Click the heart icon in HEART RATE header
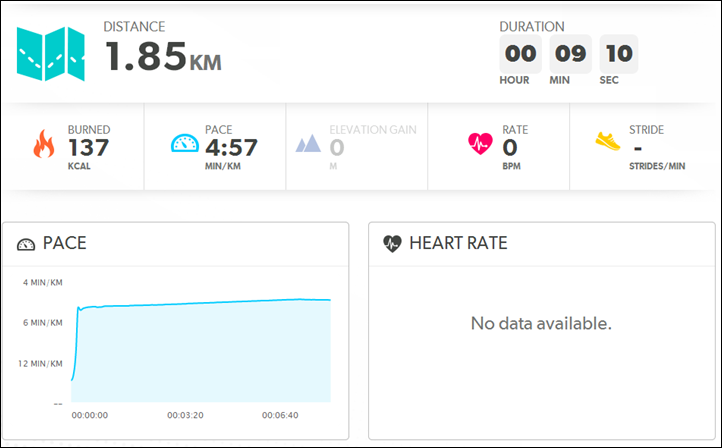Image resolution: width=722 pixels, height=448 pixels. point(392,244)
